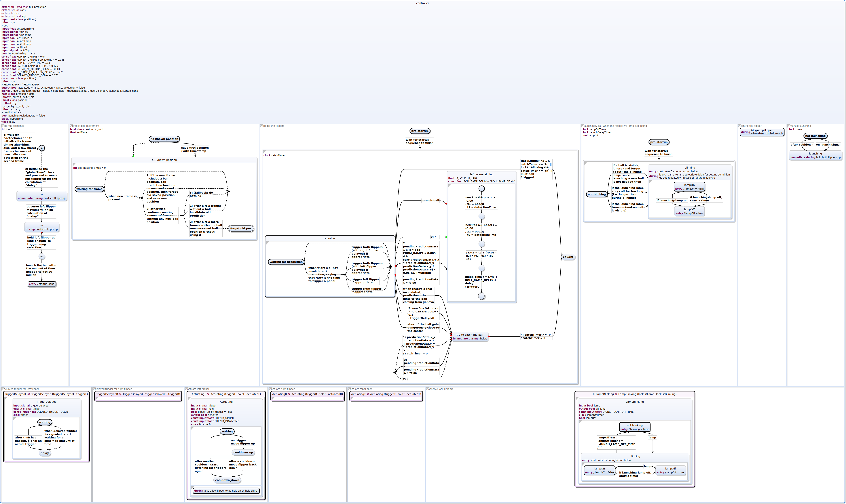
Task: Click "trigger right flipper if appropriate" label
Action: click(x=366, y=290)
